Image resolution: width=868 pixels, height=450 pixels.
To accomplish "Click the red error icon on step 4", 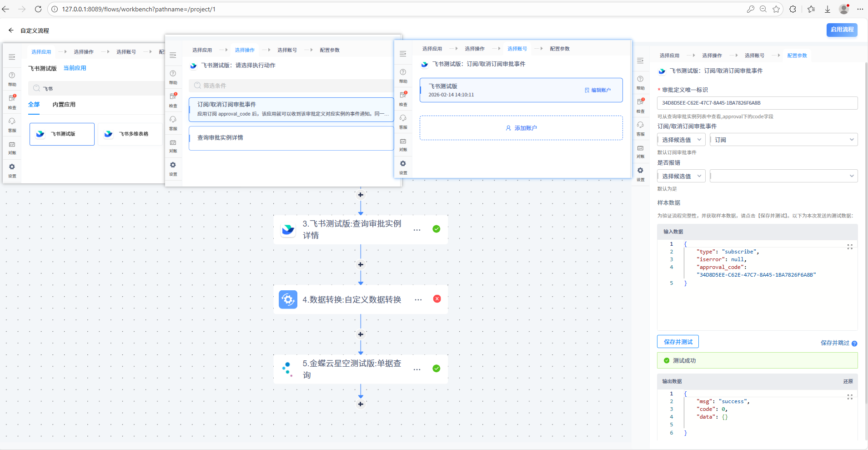I will 437,299.
